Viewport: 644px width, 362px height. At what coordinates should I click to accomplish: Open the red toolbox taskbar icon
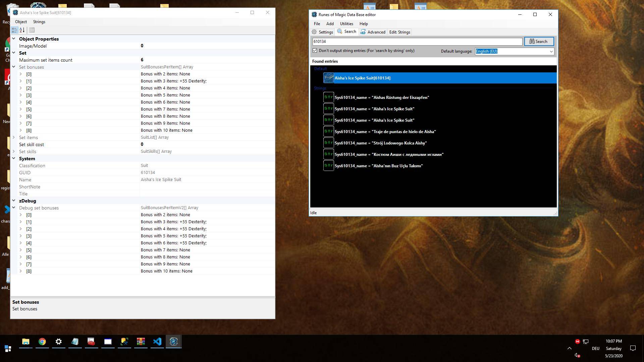click(x=91, y=342)
